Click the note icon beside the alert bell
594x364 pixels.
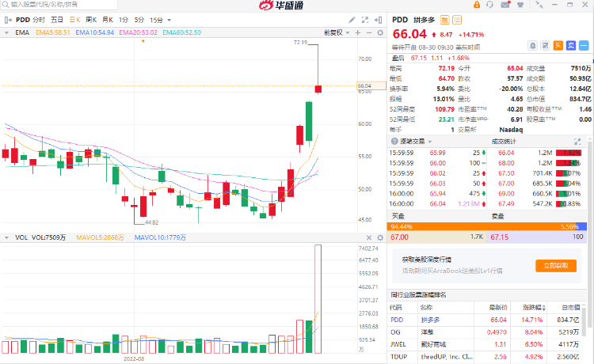(545, 46)
